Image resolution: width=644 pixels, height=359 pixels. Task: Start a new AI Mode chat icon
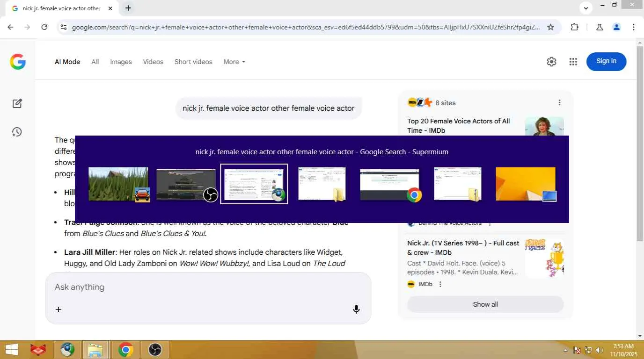click(x=17, y=103)
